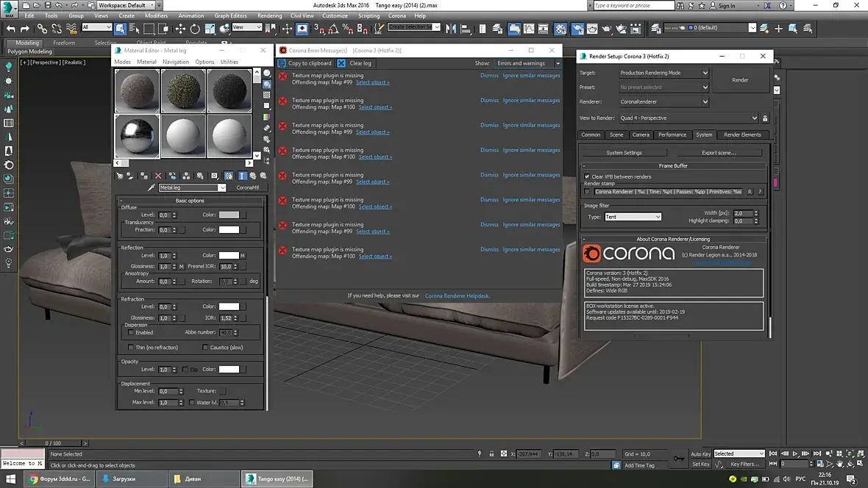The width and height of the screenshot is (868, 488).
Task: Expand the Image filter Type dropdown
Action: (633, 217)
